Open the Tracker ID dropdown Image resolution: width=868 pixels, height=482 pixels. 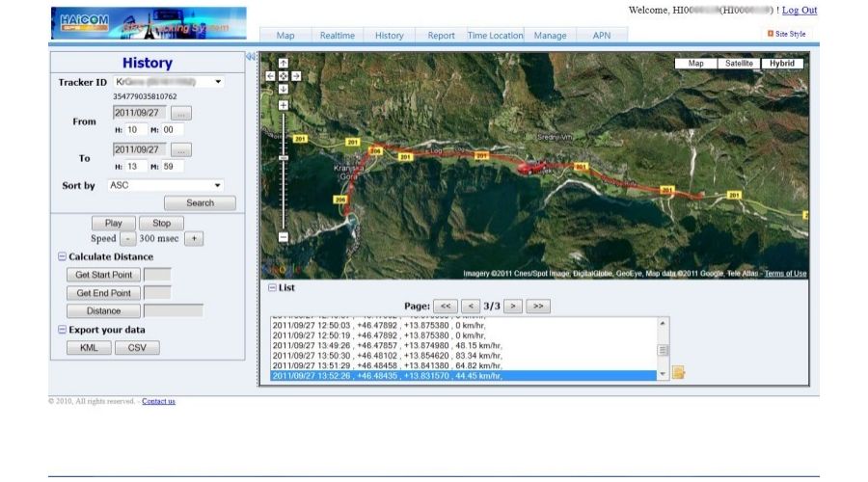[218, 82]
